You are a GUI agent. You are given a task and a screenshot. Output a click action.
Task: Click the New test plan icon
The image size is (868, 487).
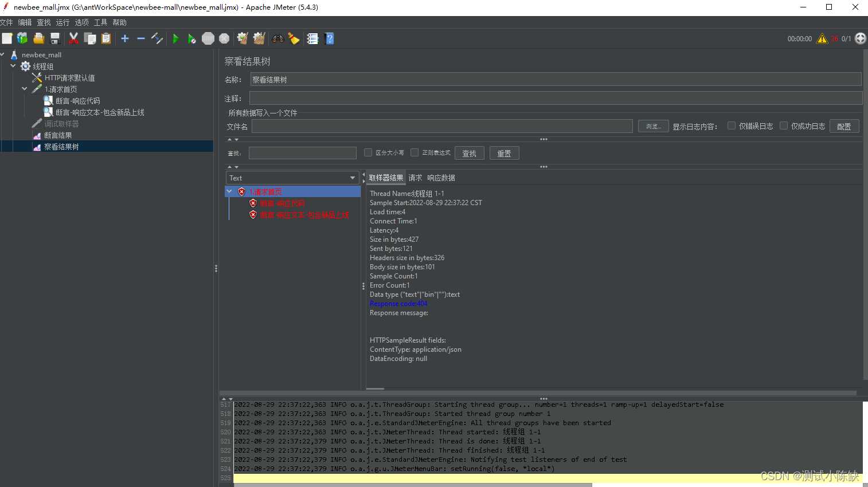pyautogui.click(x=7, y=38)
